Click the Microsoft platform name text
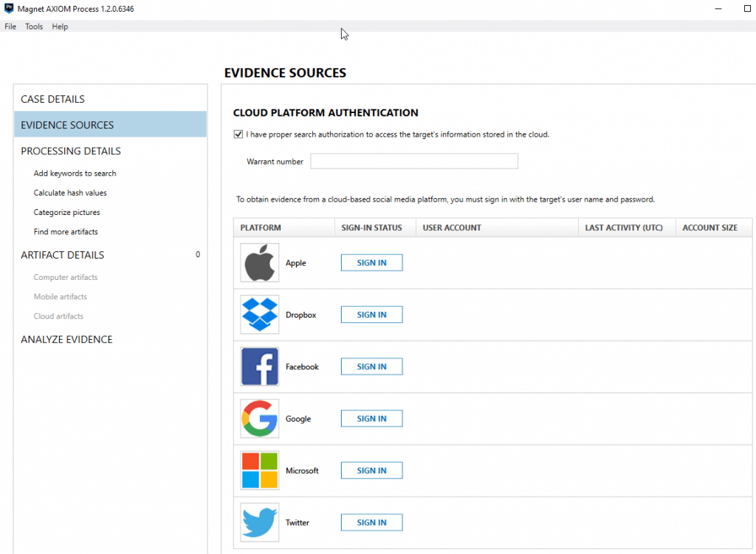This screenshot has width=756, height=554. click(x=302, y=471)
